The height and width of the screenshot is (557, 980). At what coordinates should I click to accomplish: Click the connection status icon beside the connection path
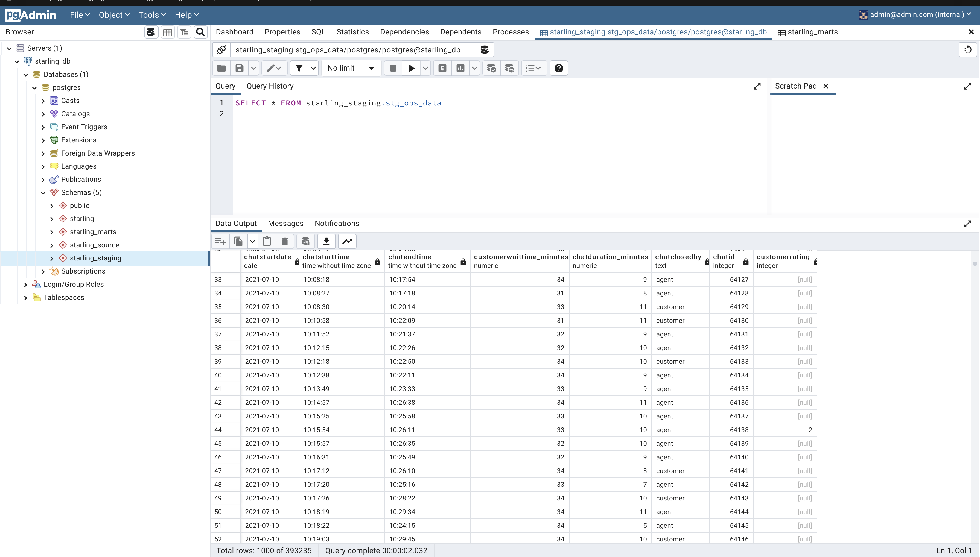click(x=221, y=50)
